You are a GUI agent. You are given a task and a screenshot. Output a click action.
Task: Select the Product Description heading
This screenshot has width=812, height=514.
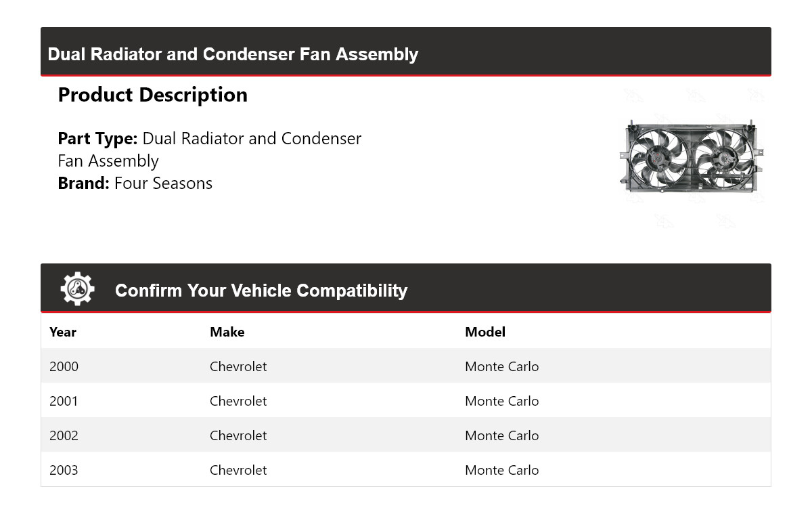click(x=152, y=95)
